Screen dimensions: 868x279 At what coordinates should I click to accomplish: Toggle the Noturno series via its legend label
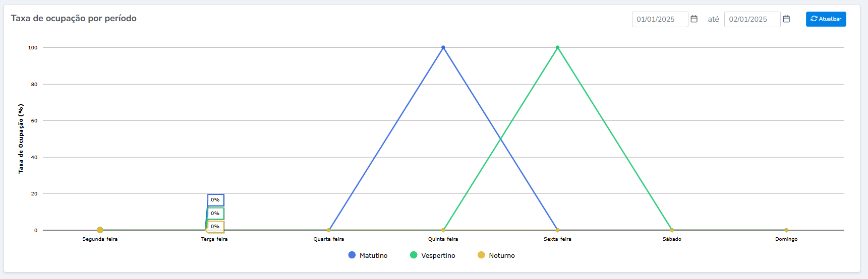click(501, 256)
